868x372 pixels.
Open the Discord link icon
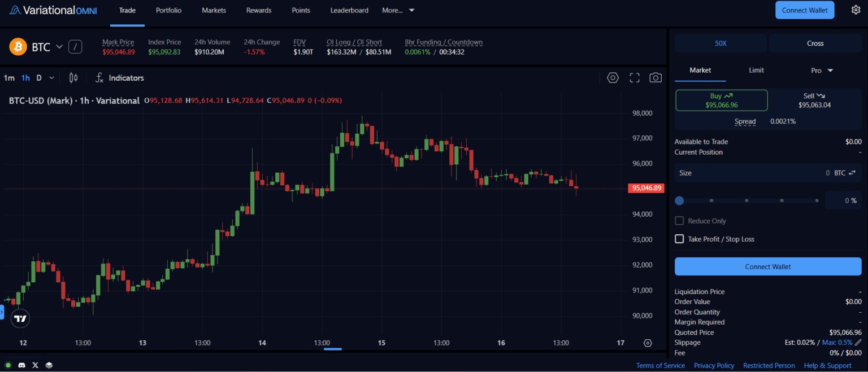(22, 365)
